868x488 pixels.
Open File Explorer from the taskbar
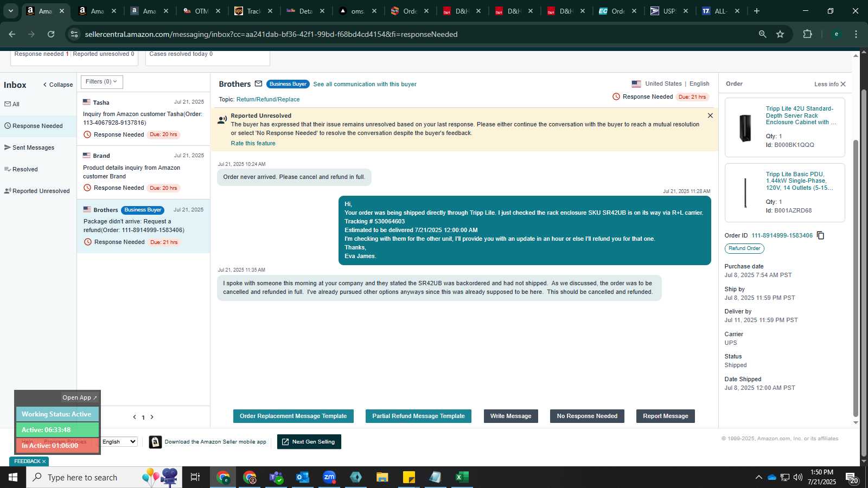pos(382,477)
